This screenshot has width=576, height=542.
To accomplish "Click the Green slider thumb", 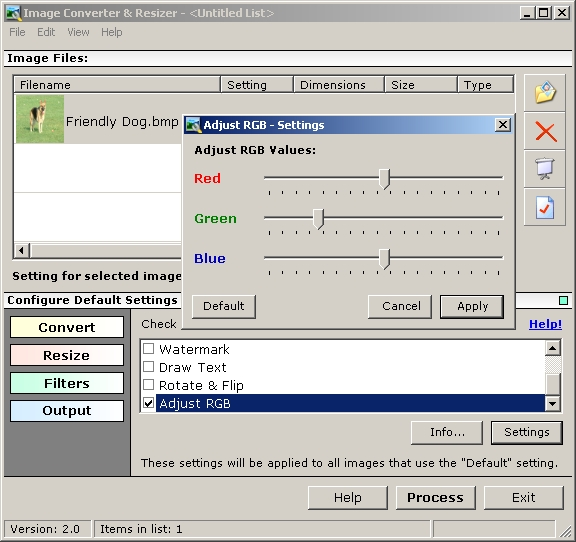I will 318,219.
